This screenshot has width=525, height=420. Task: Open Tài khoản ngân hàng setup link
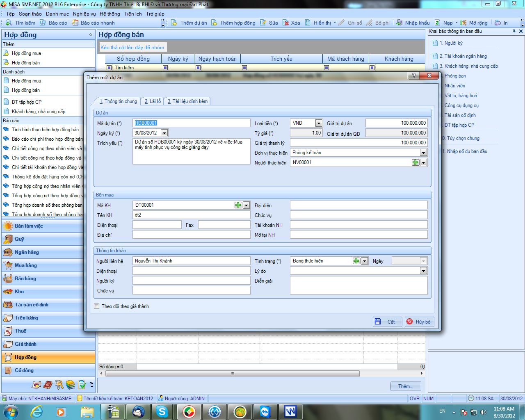(463, 56)
